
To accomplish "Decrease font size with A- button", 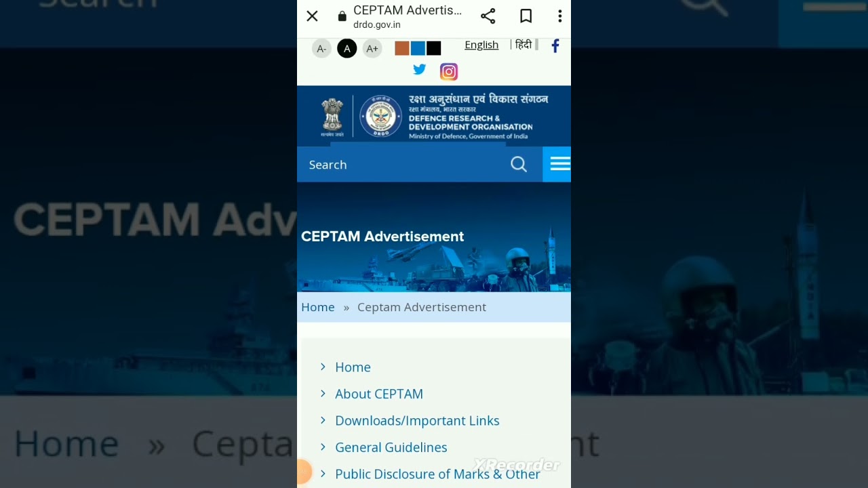I will click(321, 49).
